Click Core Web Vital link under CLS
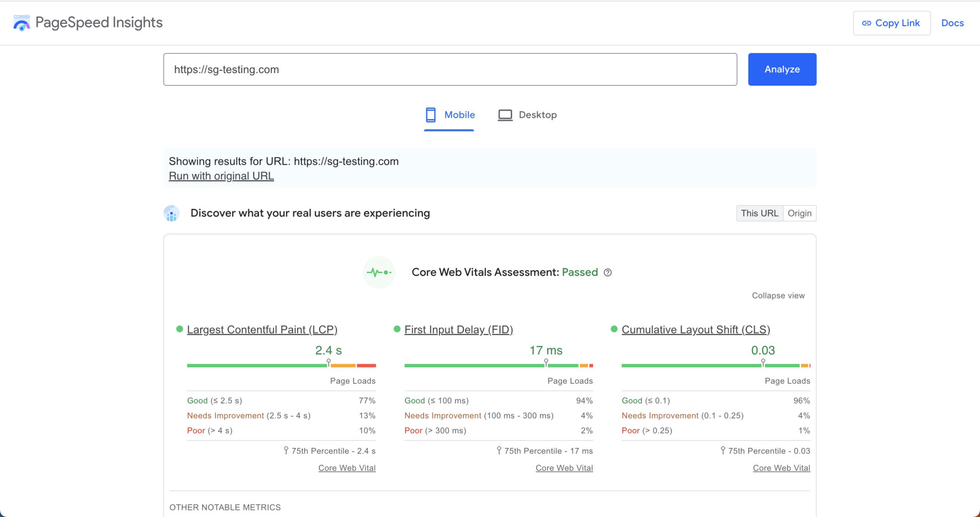This screenshot has width=980, height=517. [x=782, y=468]
